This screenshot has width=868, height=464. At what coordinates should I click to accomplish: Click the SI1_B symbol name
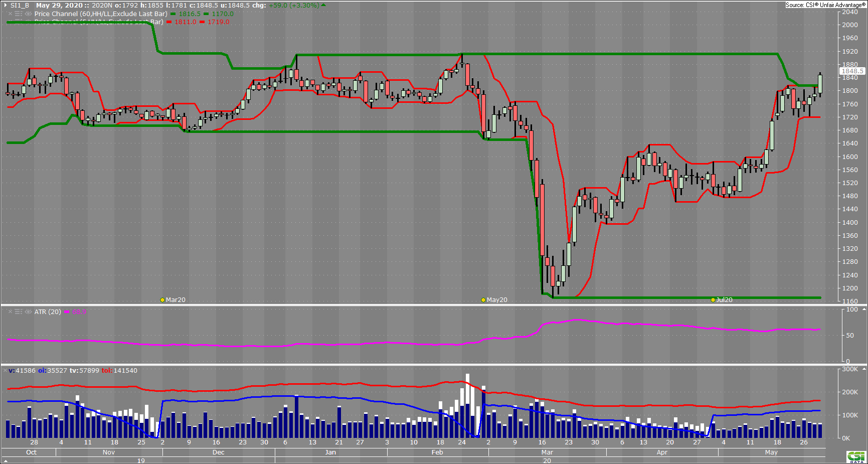(x=20, y=6)
